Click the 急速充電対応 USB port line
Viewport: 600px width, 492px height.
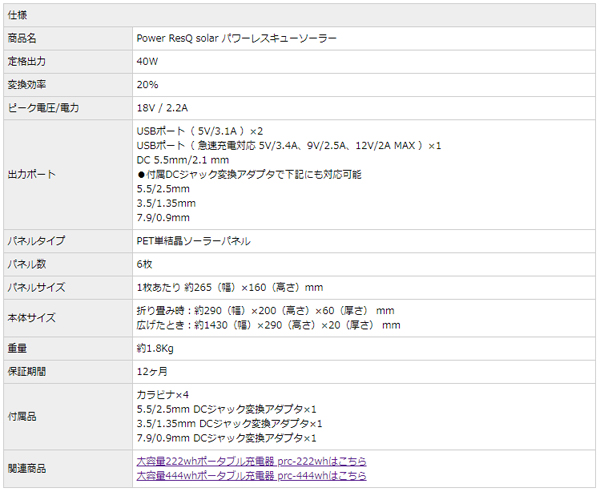pyautogui.click(x=289, y=146)
